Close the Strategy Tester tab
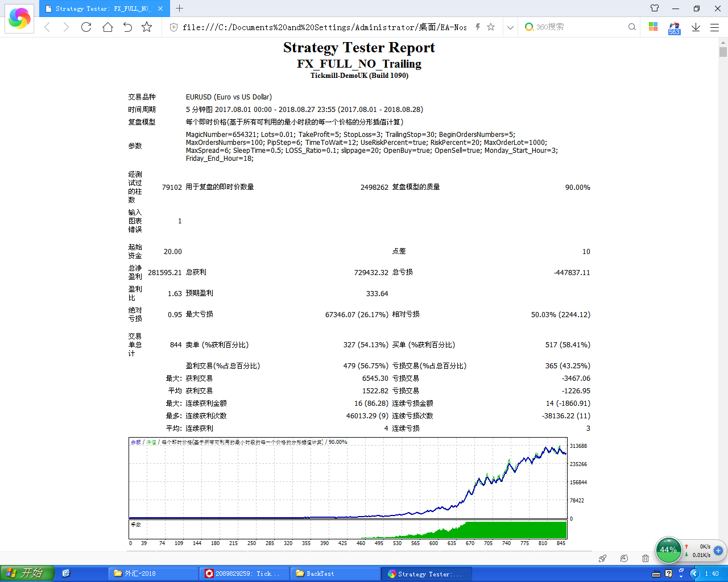The height and width of the screenshot is (582, 728). tap(160, 9)
